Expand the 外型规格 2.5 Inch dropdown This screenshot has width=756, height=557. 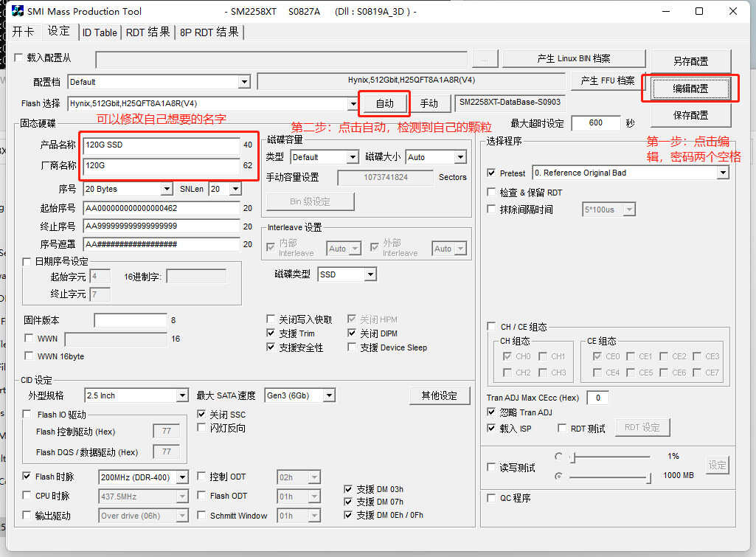[x=181, y=395]
